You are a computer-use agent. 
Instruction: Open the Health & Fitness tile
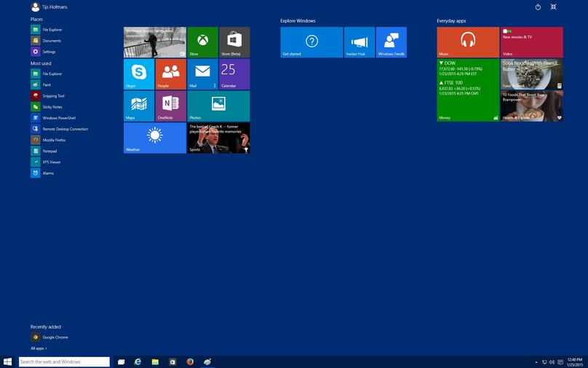(532, 106)
